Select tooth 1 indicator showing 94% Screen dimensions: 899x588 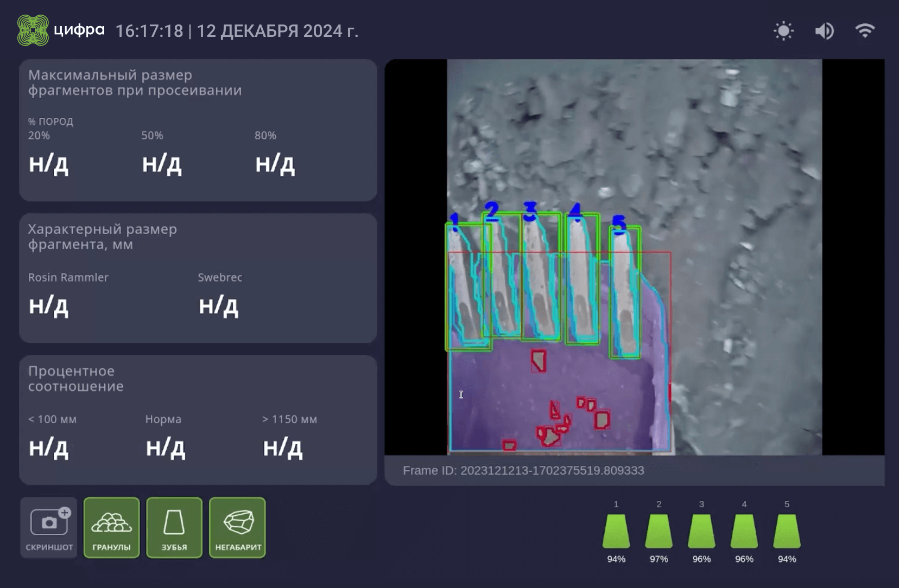pyautogui.click(x=616, y=532)
